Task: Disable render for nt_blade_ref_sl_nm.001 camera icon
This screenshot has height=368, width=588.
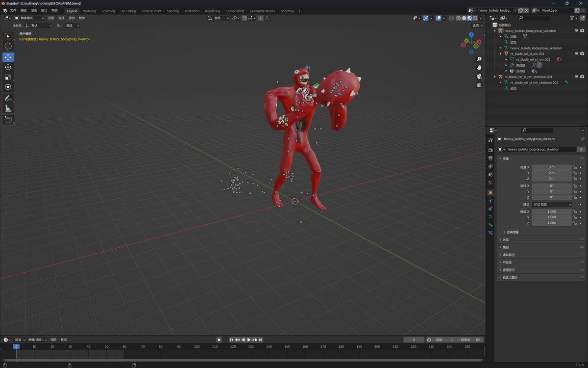Action: click(582, 53)
